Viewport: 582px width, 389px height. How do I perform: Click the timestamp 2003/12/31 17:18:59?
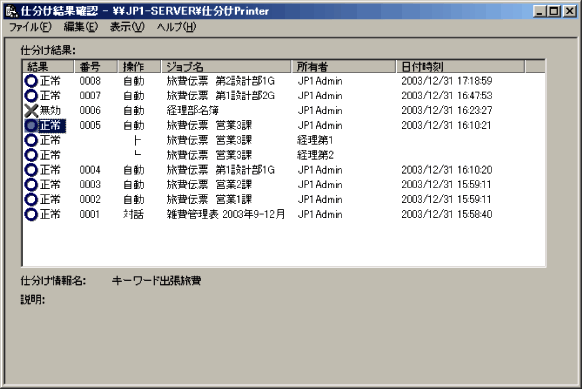[447, 81]
